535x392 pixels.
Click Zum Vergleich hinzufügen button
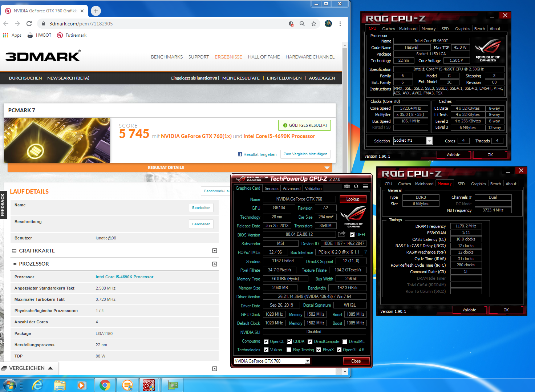point(305,154)
